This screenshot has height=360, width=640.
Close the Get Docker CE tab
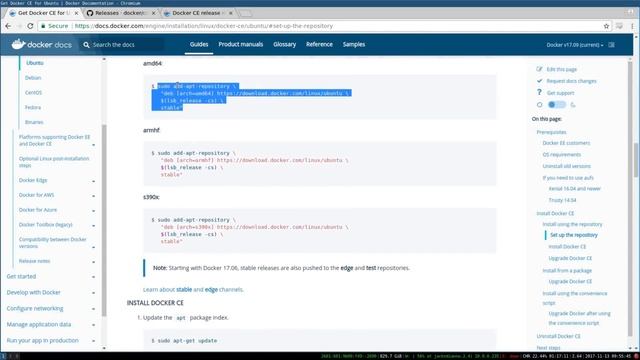click(x=76, y=13)
